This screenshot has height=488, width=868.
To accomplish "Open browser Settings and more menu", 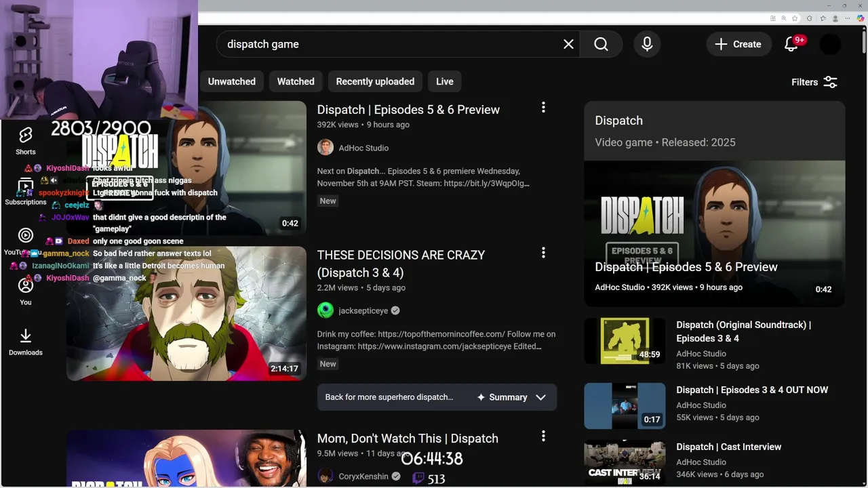I will [848, 18].
